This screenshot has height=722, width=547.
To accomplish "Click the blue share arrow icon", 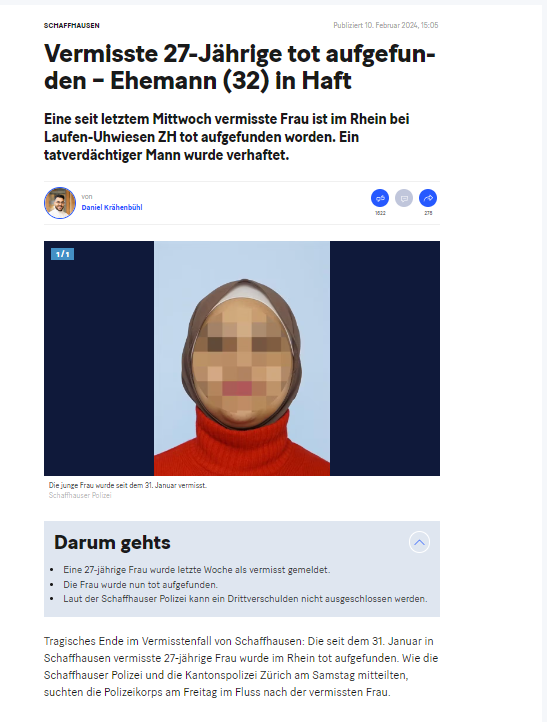I will tap(428, 198).
